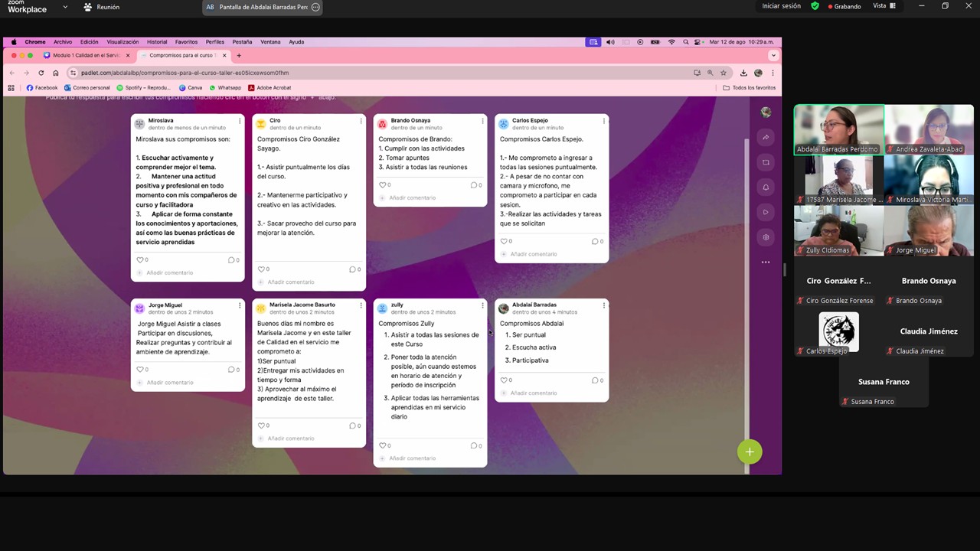Image resolution: width=980 pixels, height=551 pixels.
Task: Click comment count icon on Ciro's post
Action: (x=352, y=269)
